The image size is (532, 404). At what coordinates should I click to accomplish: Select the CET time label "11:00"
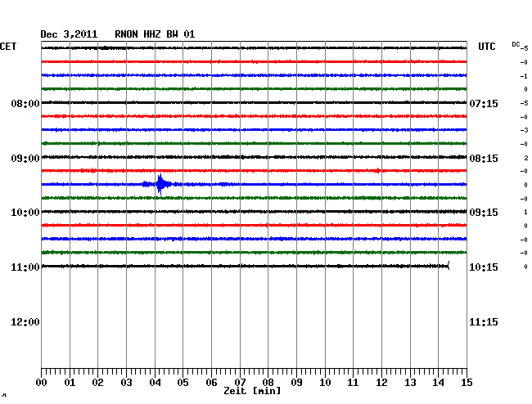[x=25, y=267]
